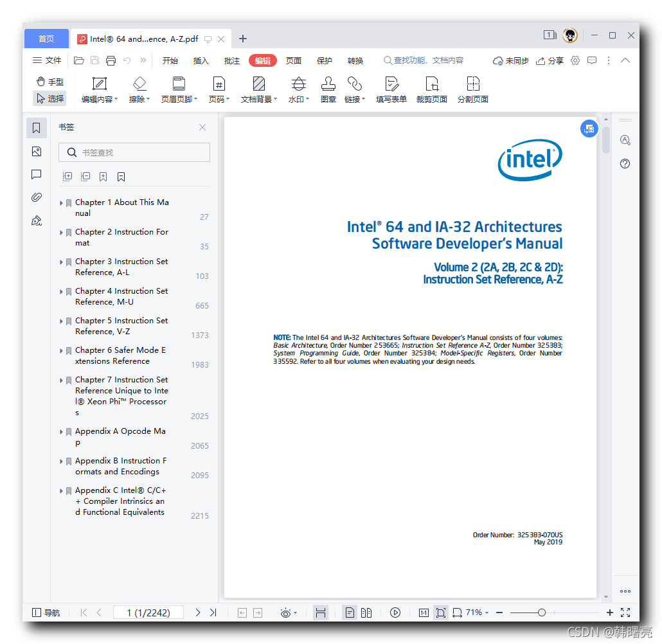Switch to the Convert ribbon tab

(355, 61)
